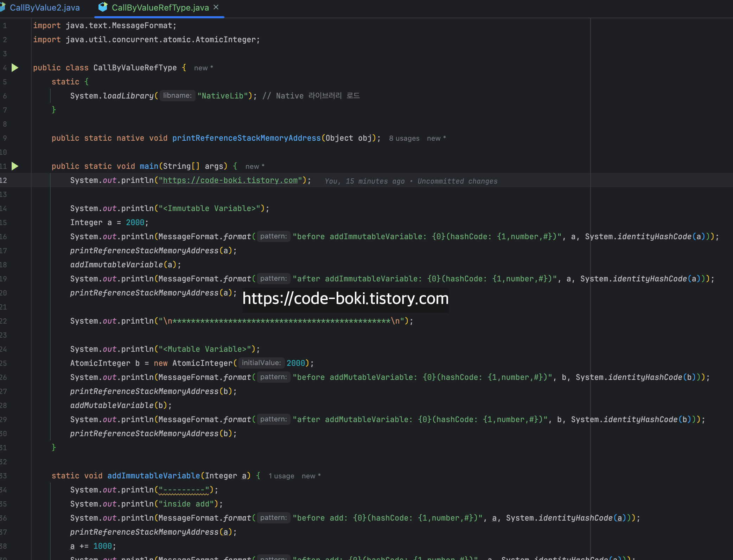Click the 'libname:' parameter hint

177,96
